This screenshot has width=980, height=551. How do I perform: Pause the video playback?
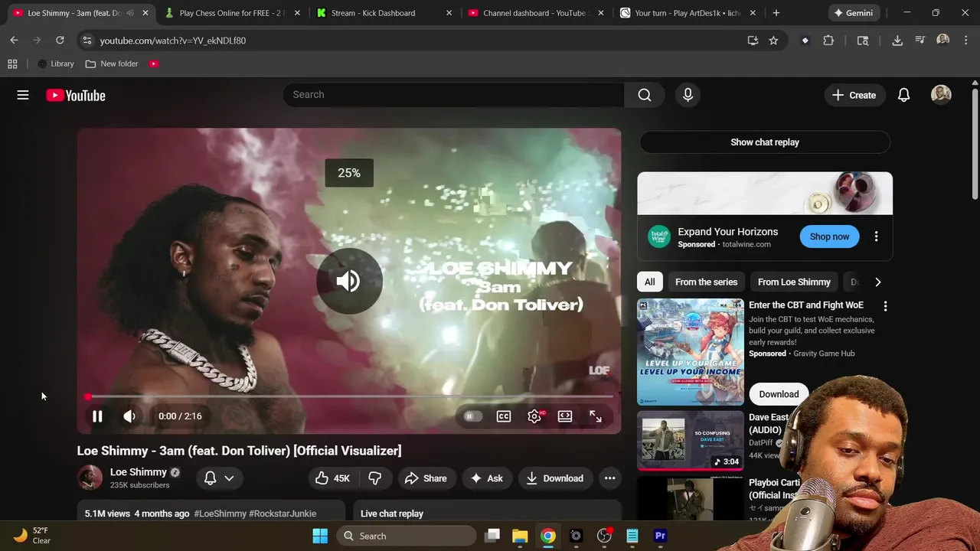click(x=97, y=416)
